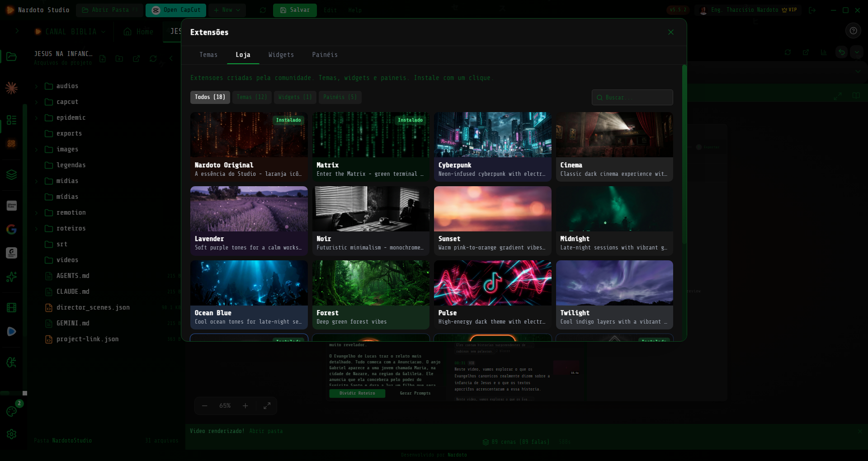
Task: Filter store by Widgets (1)
Action: (295, 97)
